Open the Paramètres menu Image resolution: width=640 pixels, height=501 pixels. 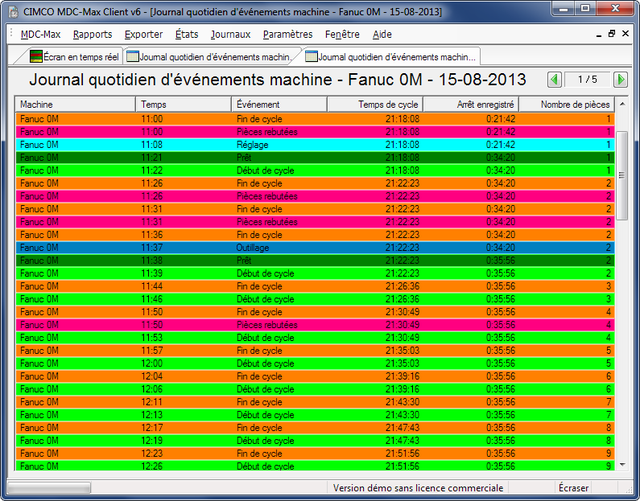pos(287,34)
